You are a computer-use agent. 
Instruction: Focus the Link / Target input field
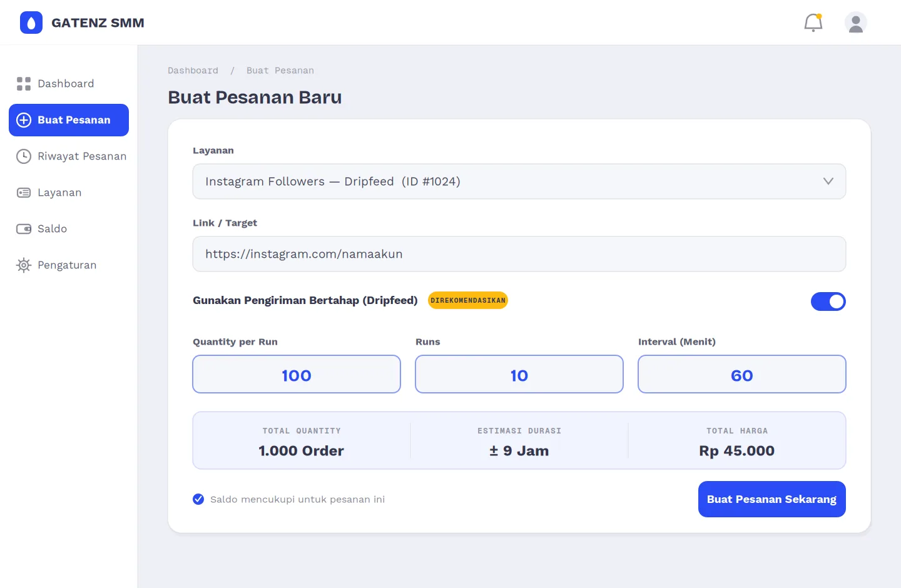coord(519,254)
